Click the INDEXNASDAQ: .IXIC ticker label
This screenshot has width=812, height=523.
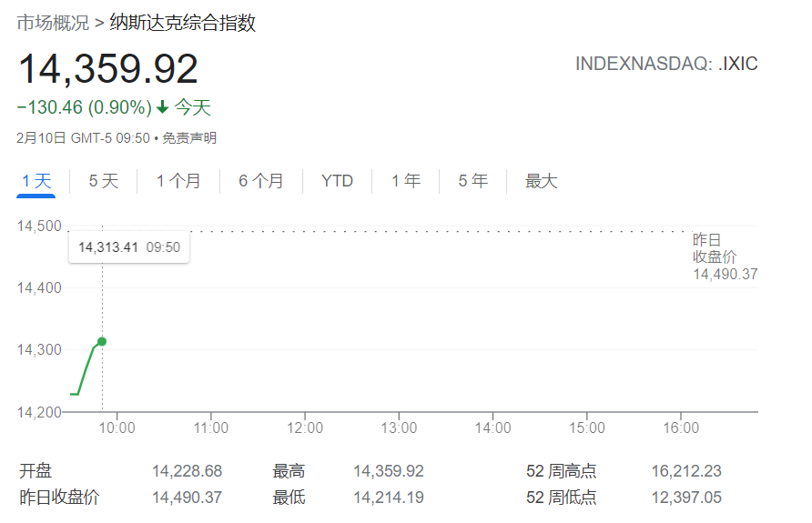point(666,64)
